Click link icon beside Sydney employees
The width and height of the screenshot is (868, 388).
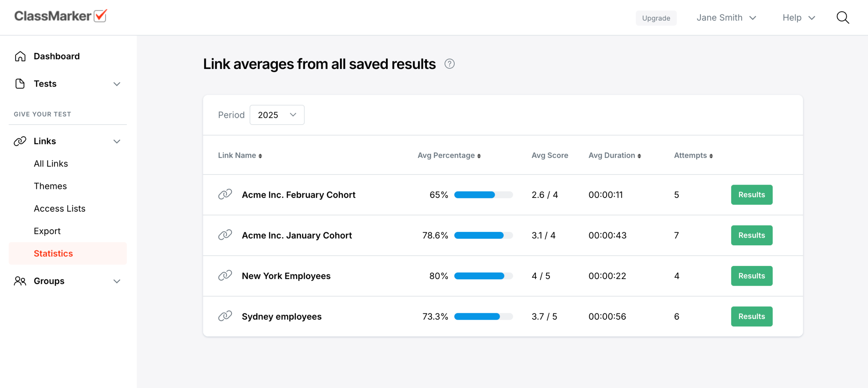tap(225, 316)
